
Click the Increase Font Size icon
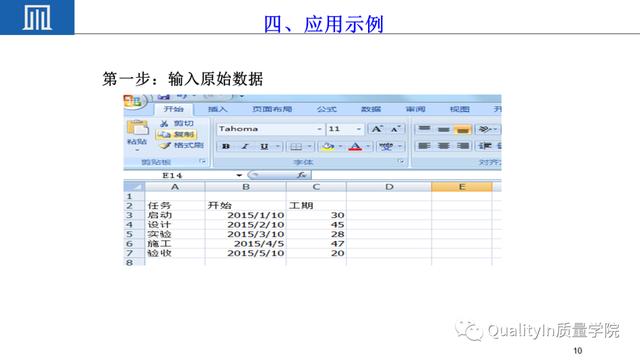377,129
